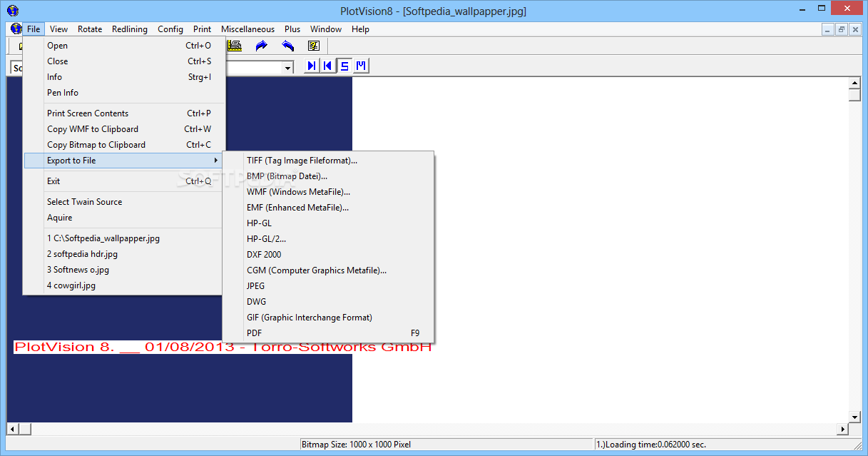This screenshot has height=456, width=868.
Task: Click the blue rotate right arrow icon
Action: (261, 46)
